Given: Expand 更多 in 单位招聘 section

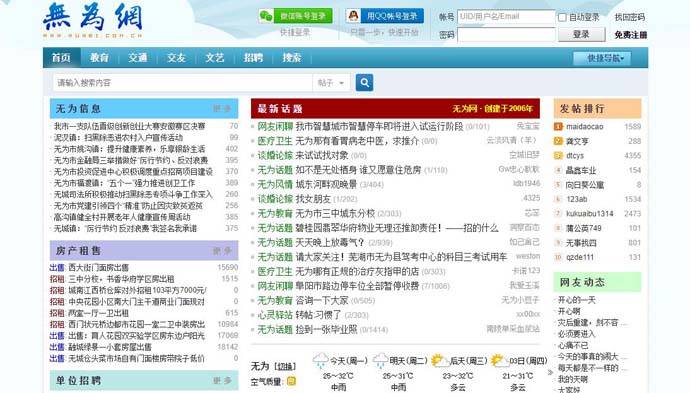Looking at the screenshot, I should (222, 381).
